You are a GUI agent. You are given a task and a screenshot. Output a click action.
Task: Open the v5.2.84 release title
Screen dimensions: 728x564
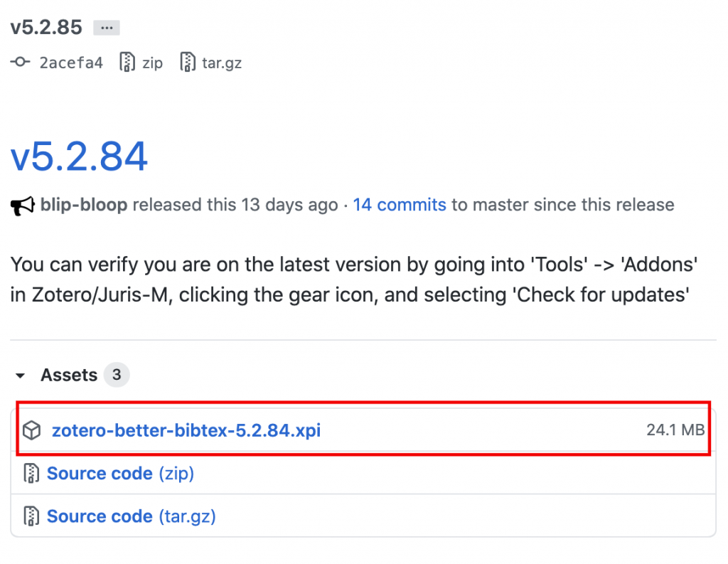pyautogui.click(x=79, y=156)
